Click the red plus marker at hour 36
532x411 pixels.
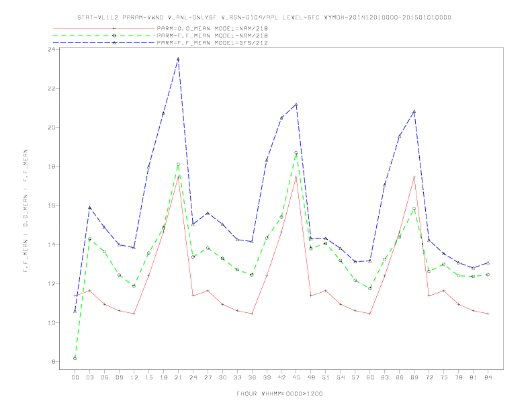point(252,314)
